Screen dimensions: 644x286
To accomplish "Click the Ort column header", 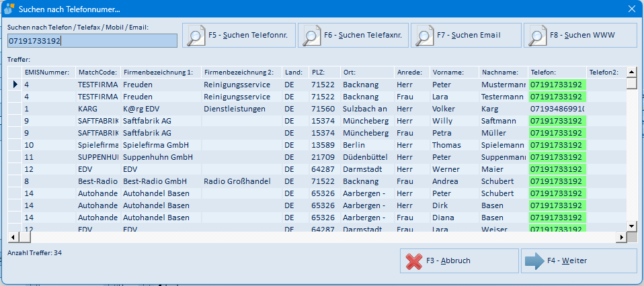I will [368, 73].
